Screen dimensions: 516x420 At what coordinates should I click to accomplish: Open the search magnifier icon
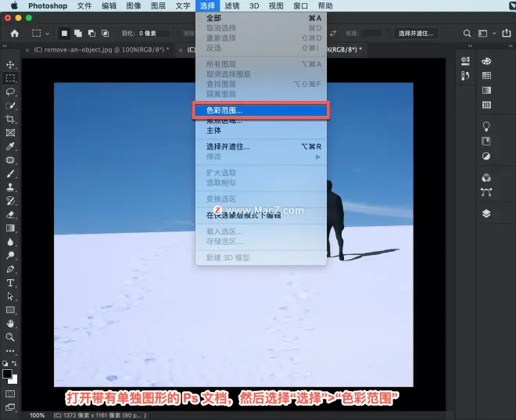click(x=467, y=34)
